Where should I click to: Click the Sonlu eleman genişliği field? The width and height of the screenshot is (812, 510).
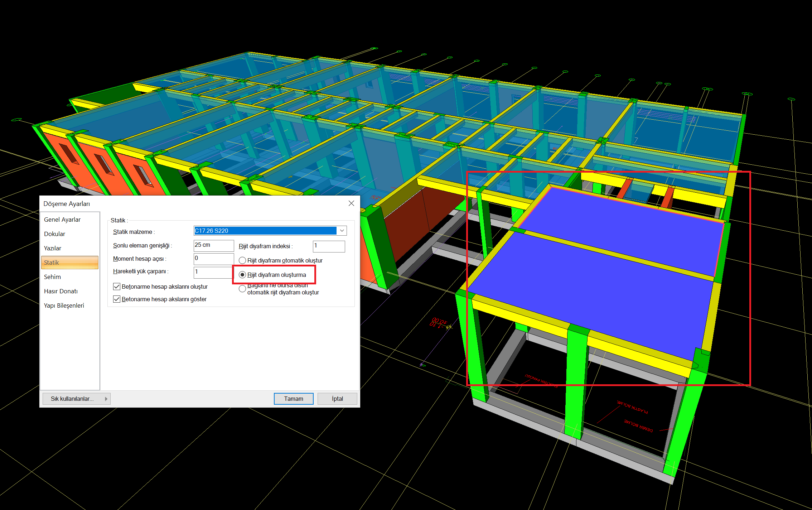point(213,245)
